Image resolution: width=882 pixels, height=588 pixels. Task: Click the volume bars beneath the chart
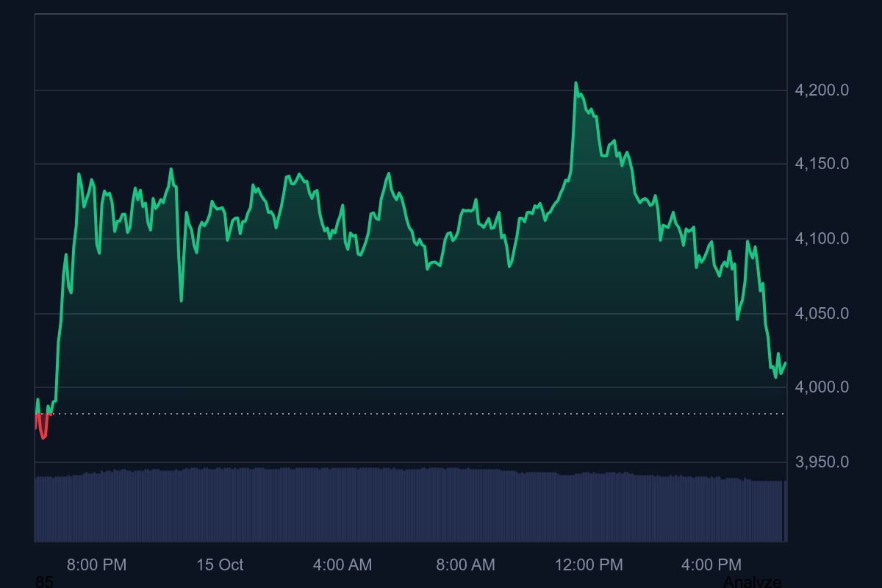pos(404,506)
